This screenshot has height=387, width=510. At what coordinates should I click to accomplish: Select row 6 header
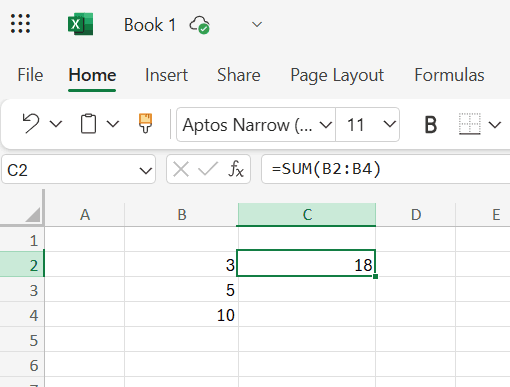click(22, 365)
